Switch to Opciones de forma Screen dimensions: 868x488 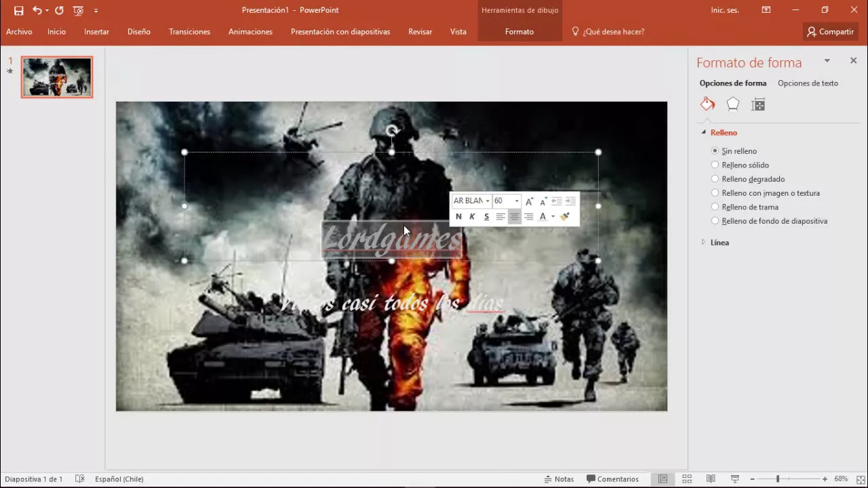(733, 83)
